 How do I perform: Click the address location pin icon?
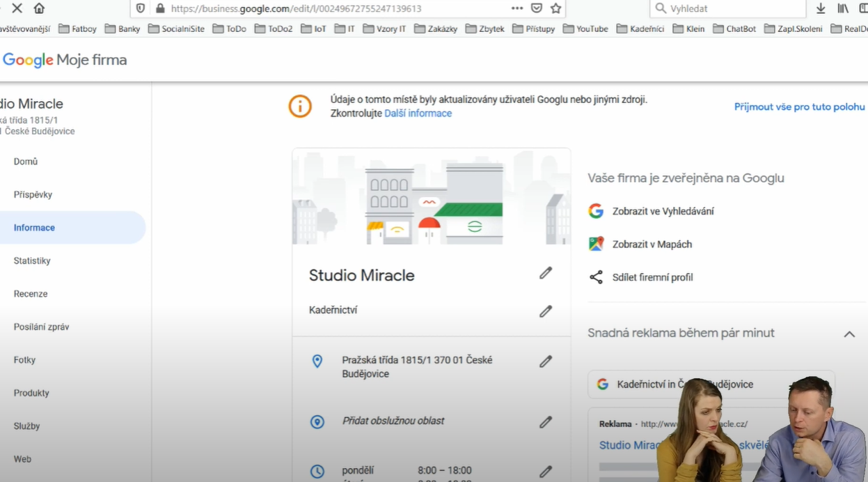click(317, 361)
